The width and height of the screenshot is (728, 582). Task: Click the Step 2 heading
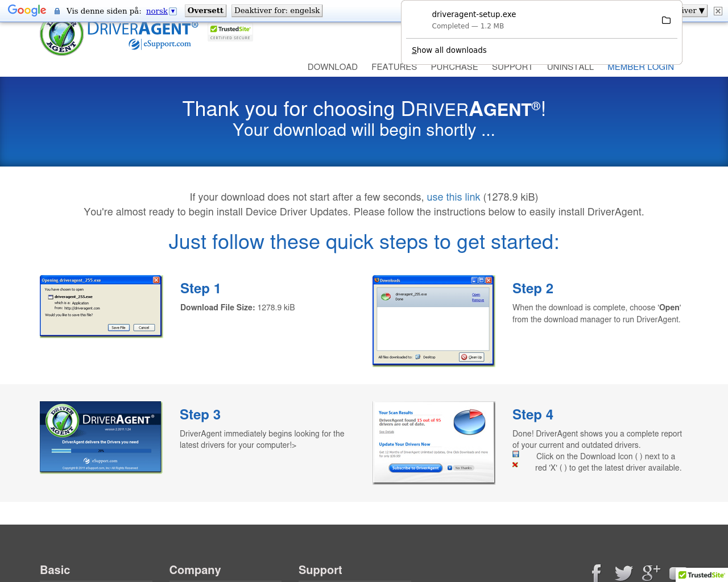(533, 289)
